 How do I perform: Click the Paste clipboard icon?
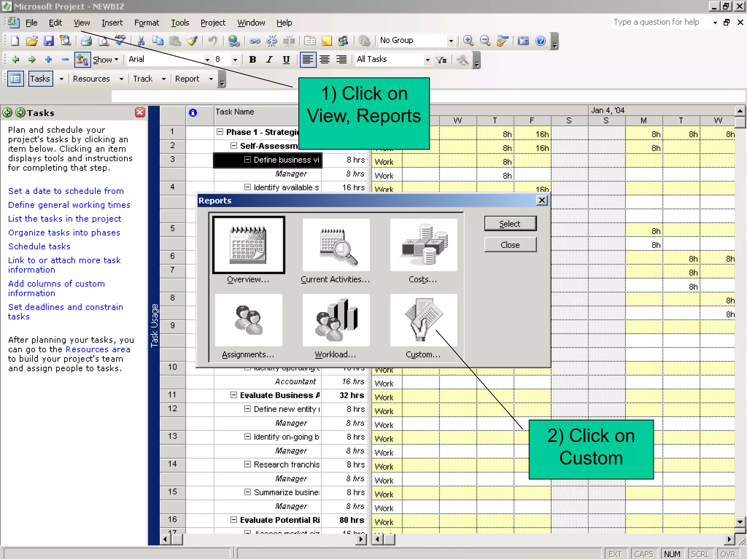tap(175, 41)
